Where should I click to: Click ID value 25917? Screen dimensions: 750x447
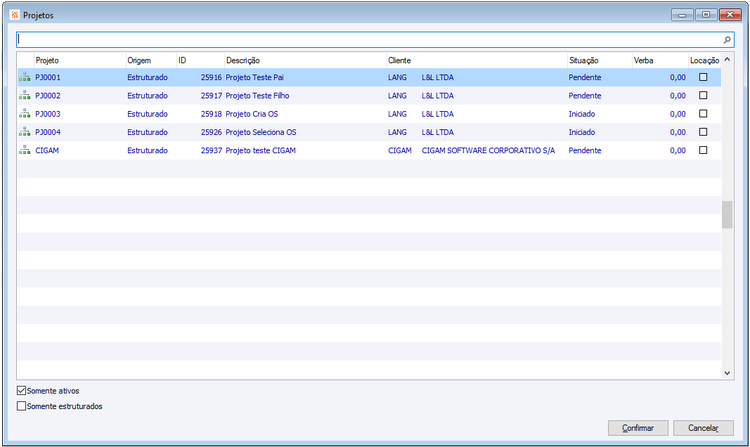(211, 96)
